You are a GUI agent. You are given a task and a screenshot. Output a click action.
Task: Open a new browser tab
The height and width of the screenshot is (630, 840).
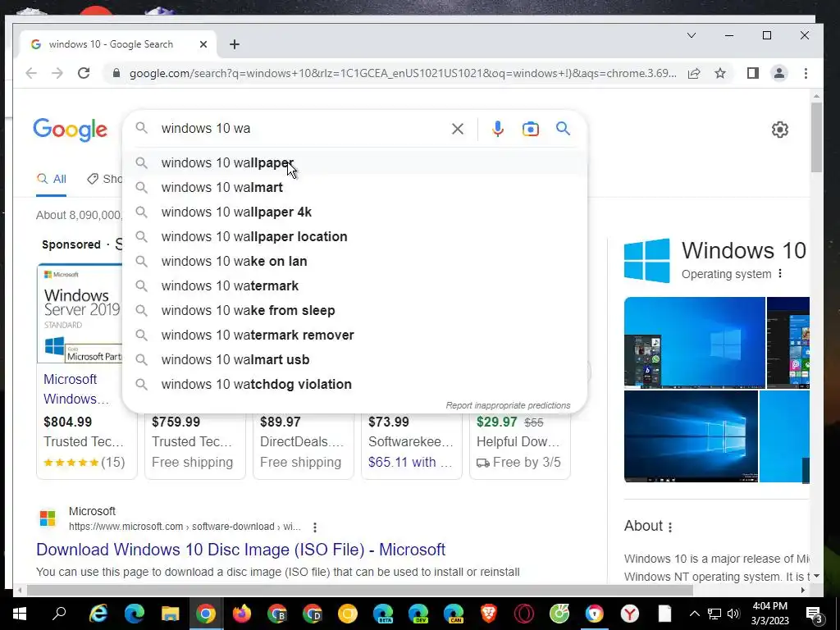[x=234, y=44]
